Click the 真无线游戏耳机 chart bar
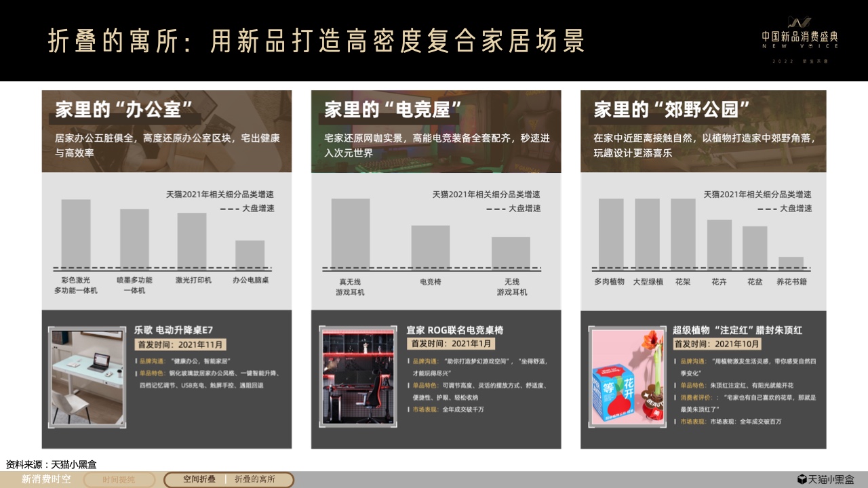 351,233
